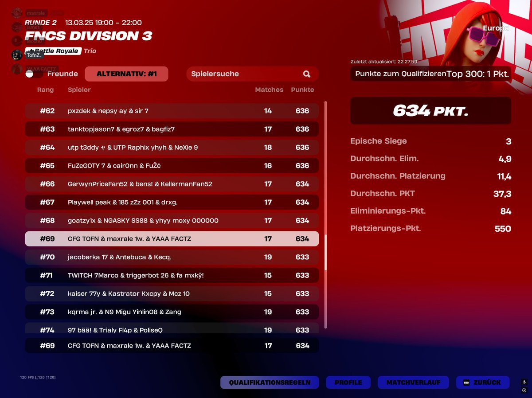The image size is (532, 398).
Task: Click the Platzierungs-Pkt. stat line
Action: click(430, 229)
